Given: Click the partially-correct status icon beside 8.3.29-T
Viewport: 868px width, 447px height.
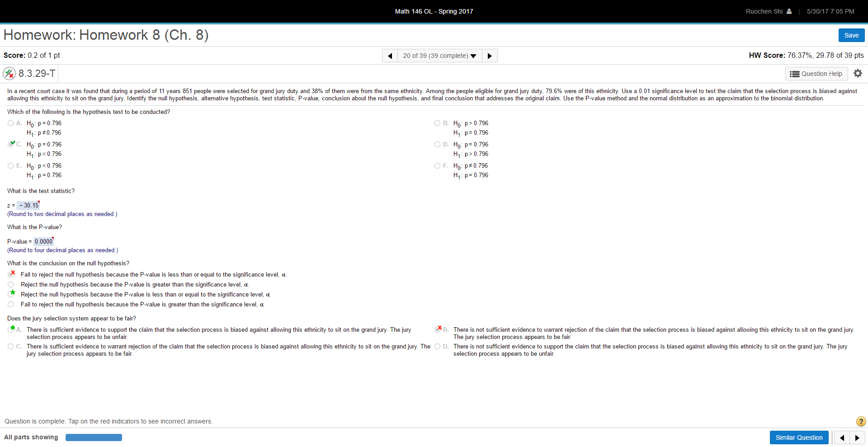Looking at the screenshot, I should point(9,73).
